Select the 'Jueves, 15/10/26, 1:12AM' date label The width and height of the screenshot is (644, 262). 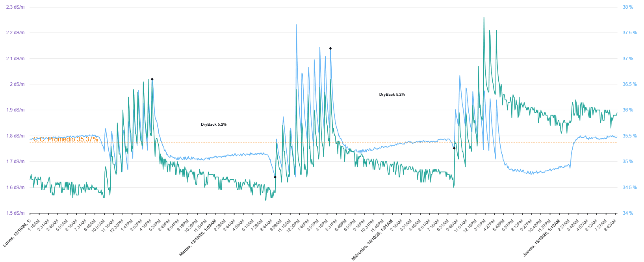point(542,238)
